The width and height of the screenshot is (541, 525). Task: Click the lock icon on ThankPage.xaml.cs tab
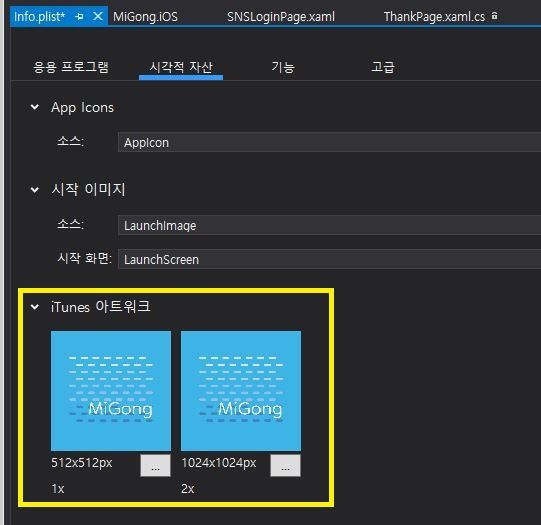[494, 16]
